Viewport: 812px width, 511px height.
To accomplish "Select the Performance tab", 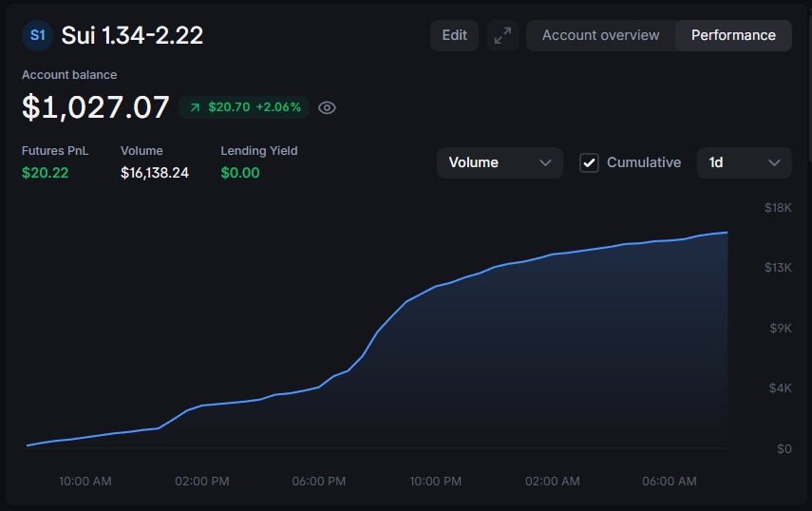I will coord(733,35).
